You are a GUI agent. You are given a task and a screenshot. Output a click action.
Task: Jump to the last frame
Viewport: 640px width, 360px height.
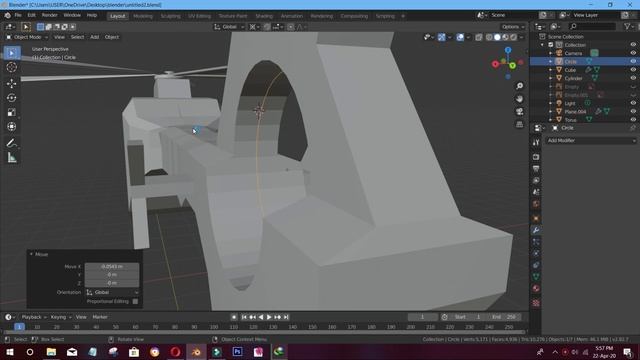click(287, 317)
